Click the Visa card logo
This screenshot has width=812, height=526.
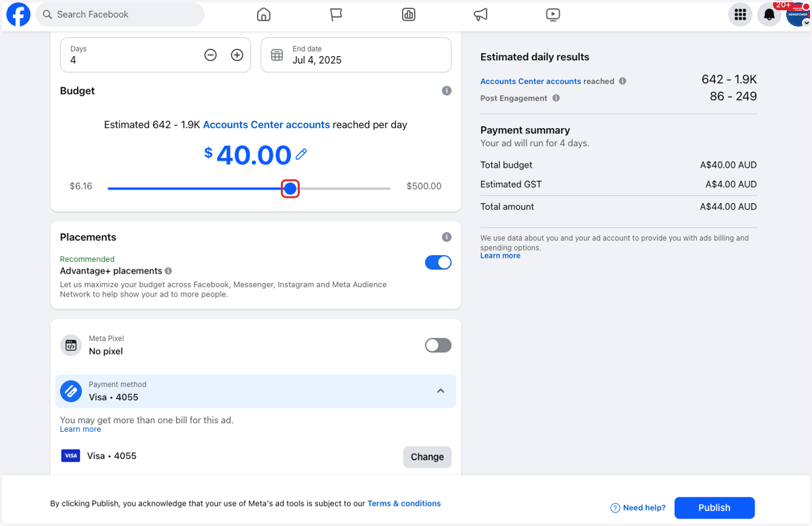[x=71, y=456]
